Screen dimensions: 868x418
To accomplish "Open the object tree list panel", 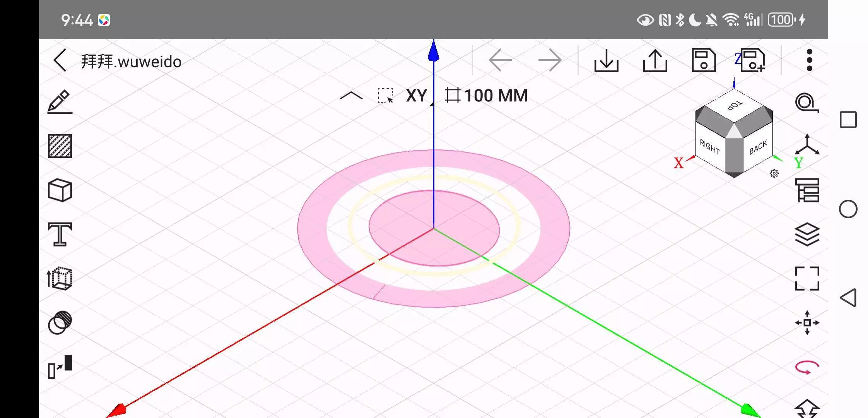I will [x=807, y=190].
